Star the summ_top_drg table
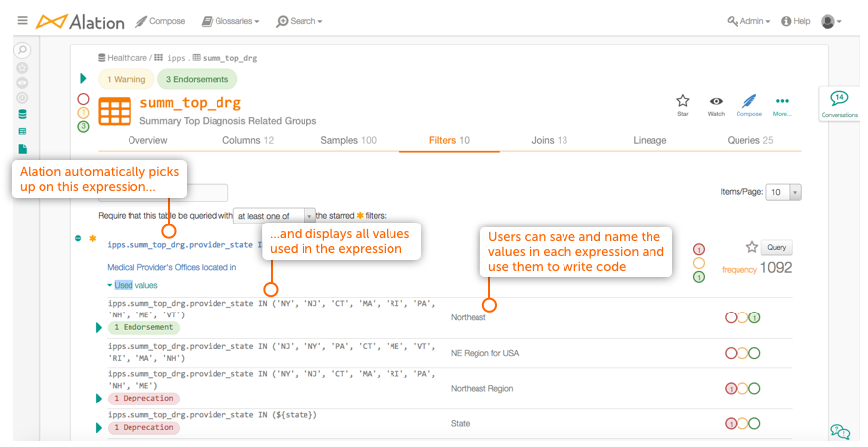 click(683, 104)
